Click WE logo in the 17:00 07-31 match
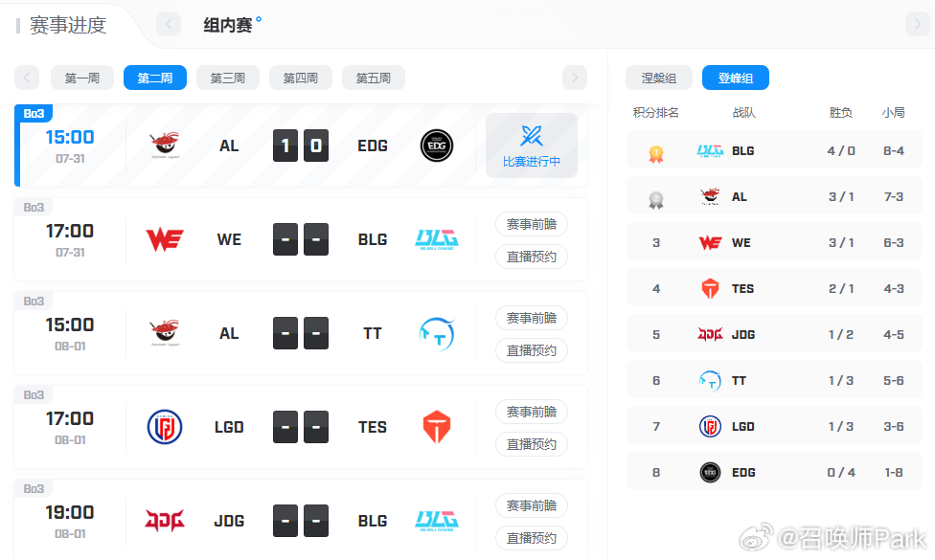Image resolution: width=935 pixels, height=560 pixels. click(165, 239)
